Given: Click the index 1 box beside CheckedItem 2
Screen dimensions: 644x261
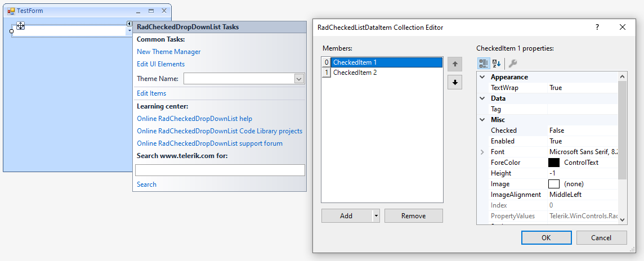Looking at the screenshot, I should 327,73.
